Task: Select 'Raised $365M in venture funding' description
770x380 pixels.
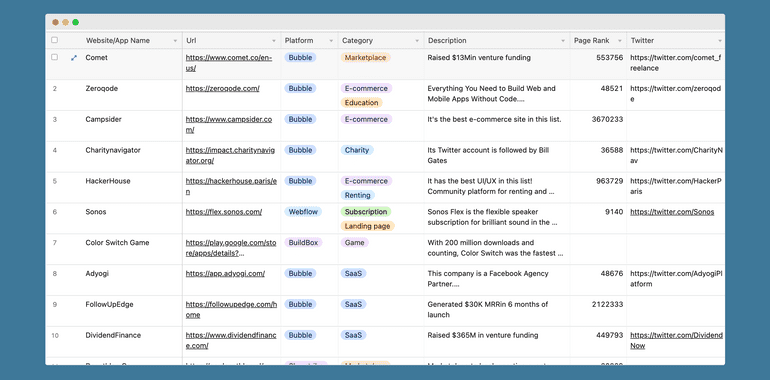Action: [483, 335]
